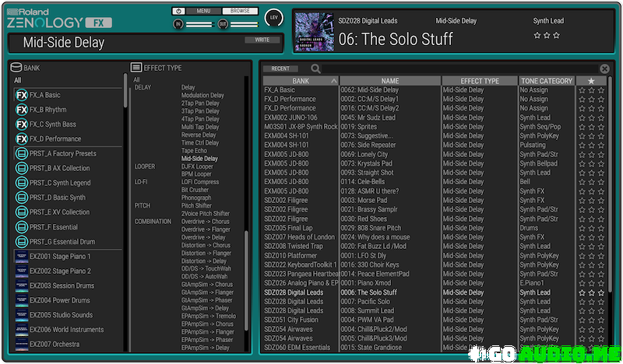Click the RECENT button

(280, 68)
